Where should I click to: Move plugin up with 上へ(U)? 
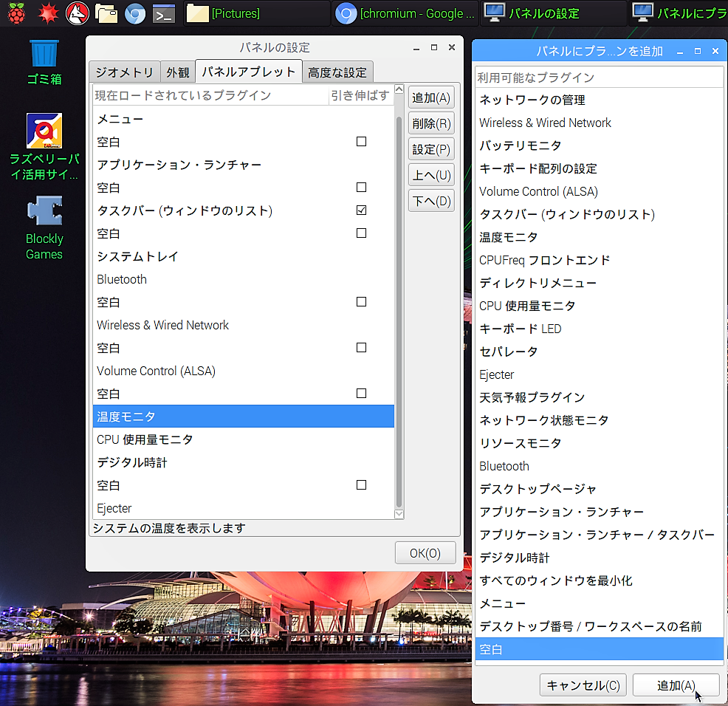tap(431, 175)
